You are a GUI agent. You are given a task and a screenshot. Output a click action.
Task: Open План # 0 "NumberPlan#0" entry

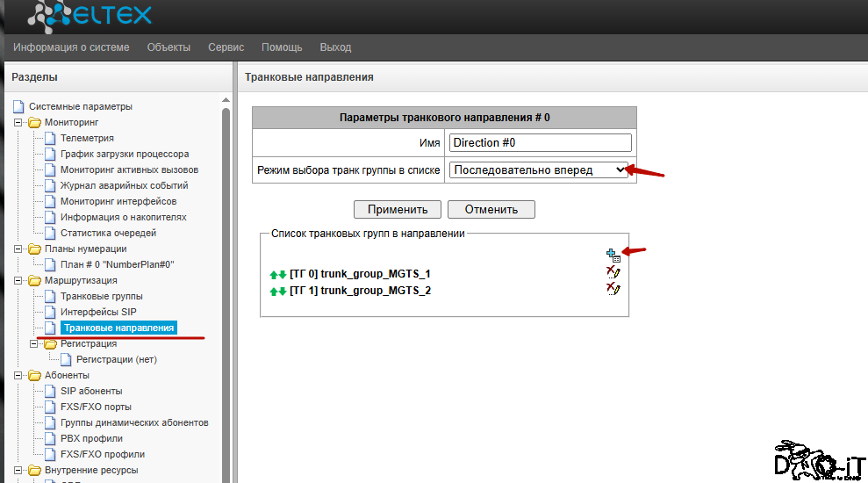(x=118, y=264)
